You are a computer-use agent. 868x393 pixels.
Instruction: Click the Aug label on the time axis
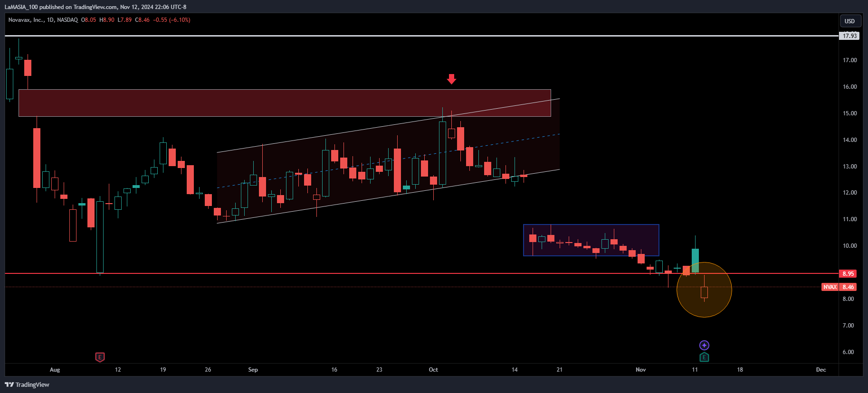click(x=55, y=370)
